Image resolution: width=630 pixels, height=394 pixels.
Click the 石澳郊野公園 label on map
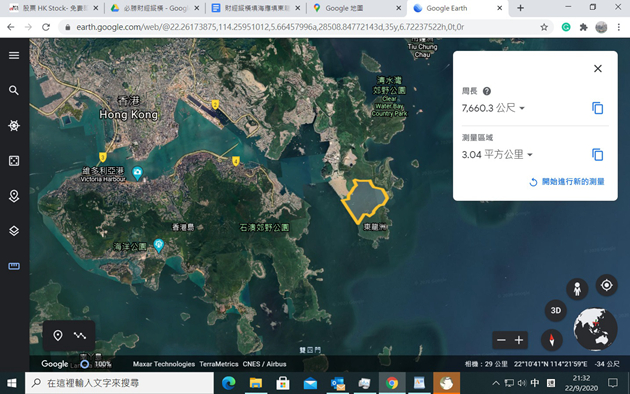tap(264, 228)
